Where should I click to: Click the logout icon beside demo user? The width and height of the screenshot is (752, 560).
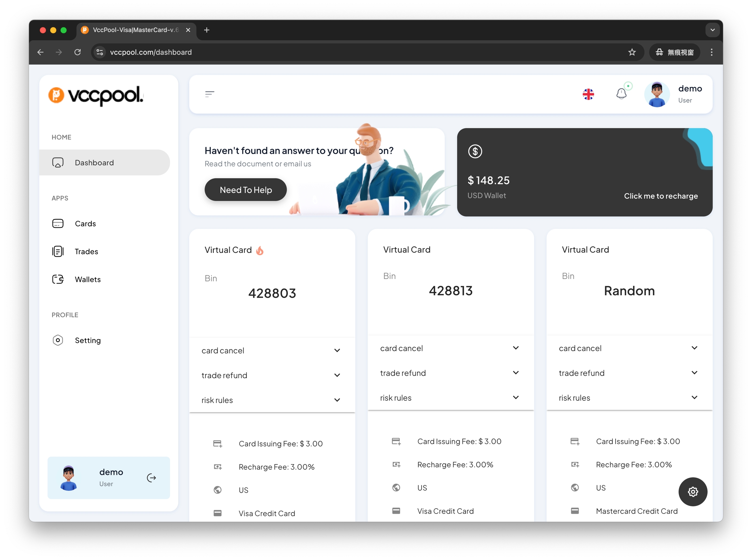tap(151, 478)
